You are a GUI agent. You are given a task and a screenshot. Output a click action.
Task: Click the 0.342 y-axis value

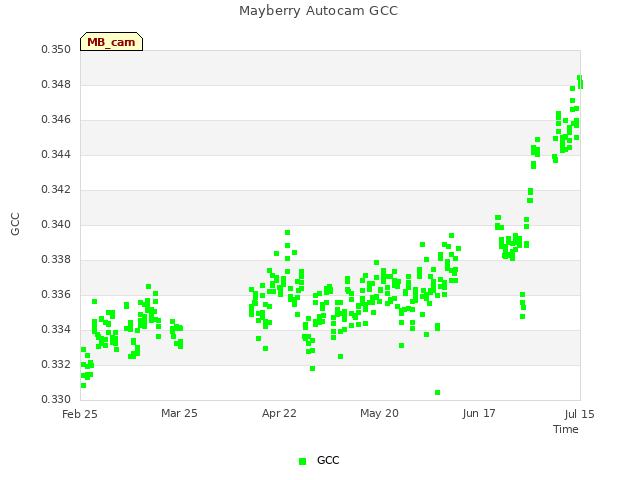coord(56,189)
